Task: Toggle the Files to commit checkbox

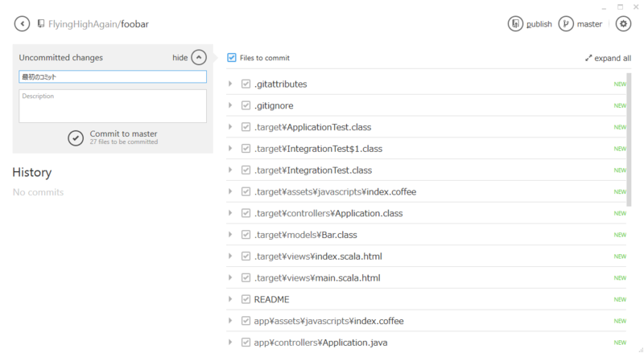Action: pos(232,58)
